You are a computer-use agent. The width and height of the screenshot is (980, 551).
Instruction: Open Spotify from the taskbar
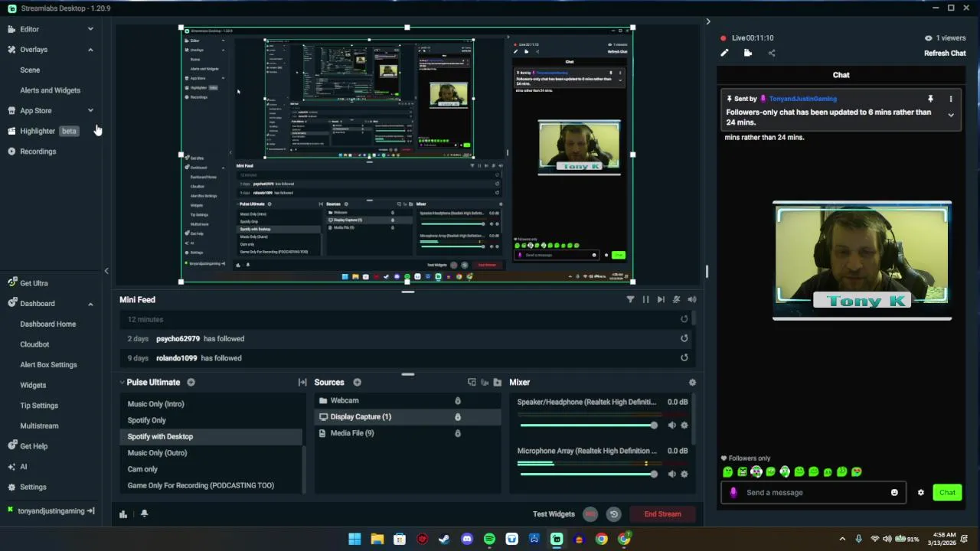tap(489, 539)
